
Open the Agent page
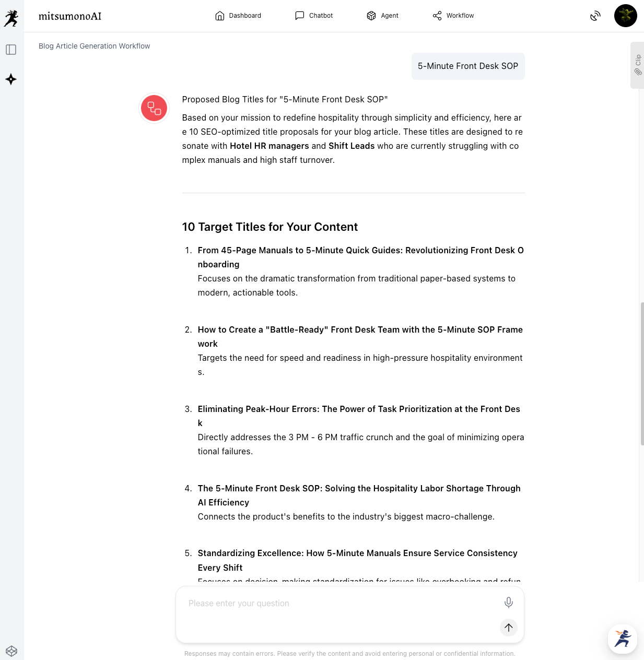[x=382, y=16]
